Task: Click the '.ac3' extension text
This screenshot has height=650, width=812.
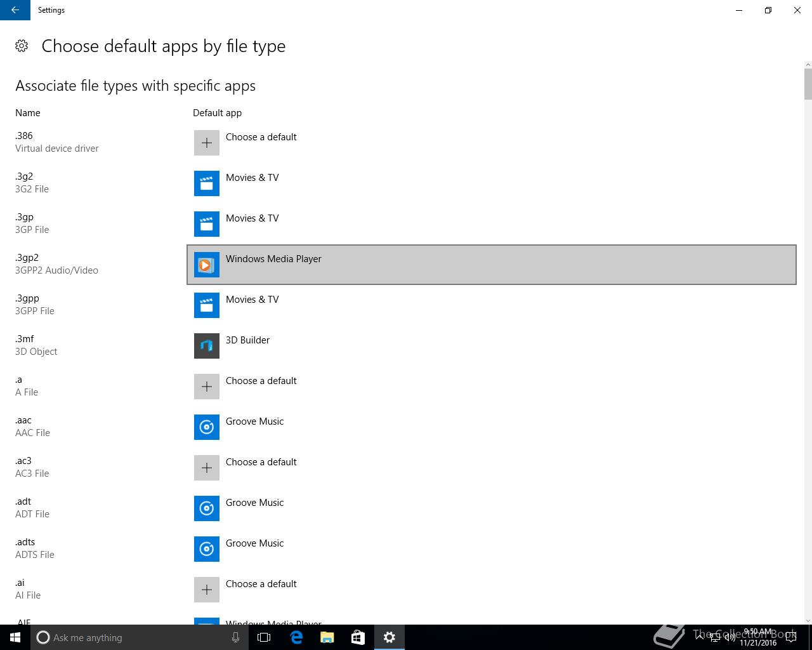Action: [x=23, y=461]
